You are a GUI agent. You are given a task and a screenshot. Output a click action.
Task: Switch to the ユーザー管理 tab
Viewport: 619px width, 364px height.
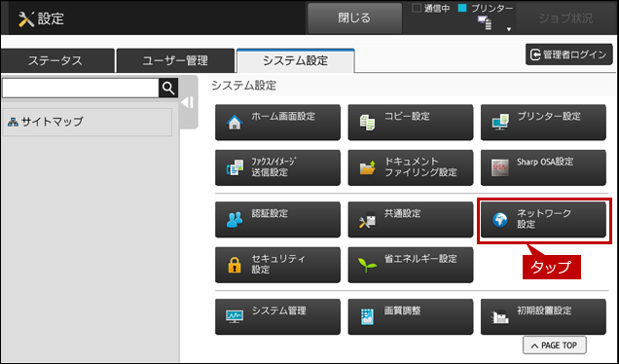tap(175, 60)
